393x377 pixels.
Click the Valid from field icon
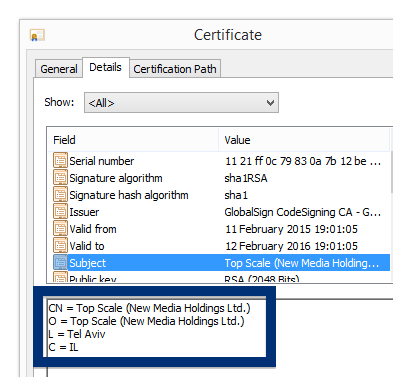pyautogui.click(x=60, y=229)
